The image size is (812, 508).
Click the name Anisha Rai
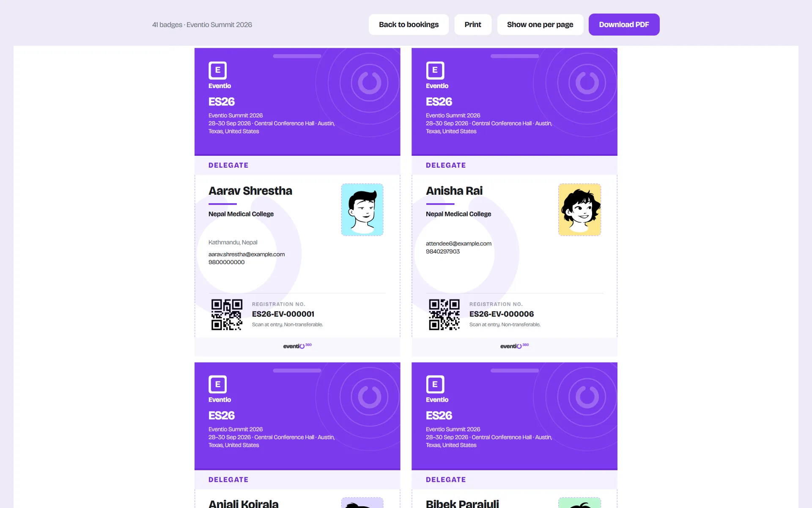click(x=454, y=191)
